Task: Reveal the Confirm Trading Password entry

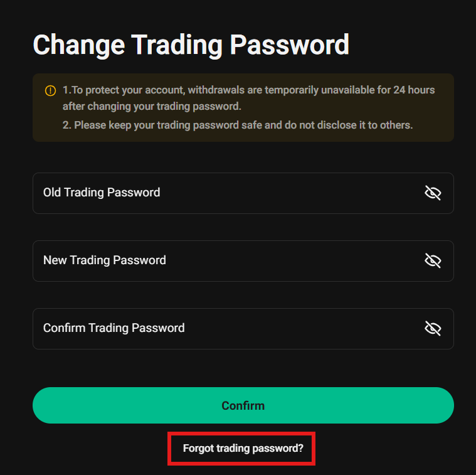Action: pyautogui.click(x=433, y=329)
